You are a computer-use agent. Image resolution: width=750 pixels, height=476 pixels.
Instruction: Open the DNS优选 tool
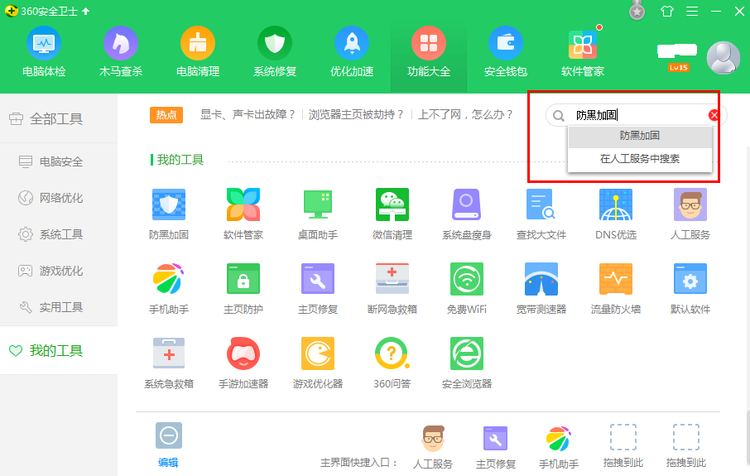615,205
